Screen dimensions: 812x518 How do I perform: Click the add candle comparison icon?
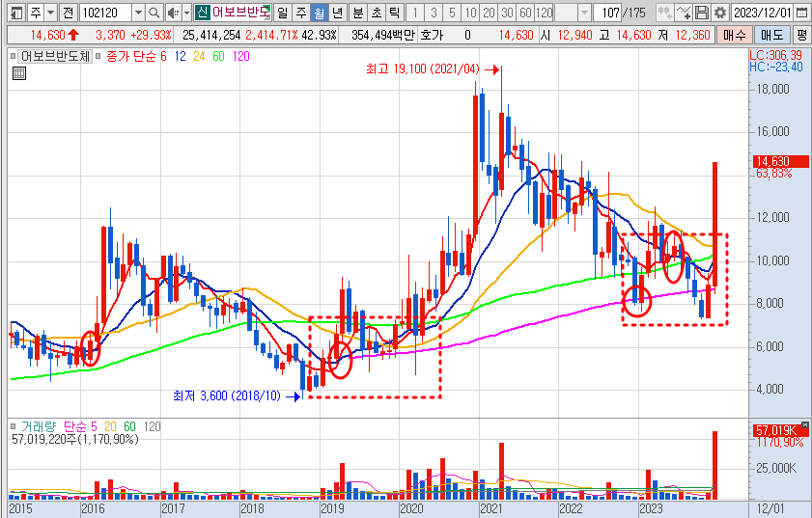(664, 13)
